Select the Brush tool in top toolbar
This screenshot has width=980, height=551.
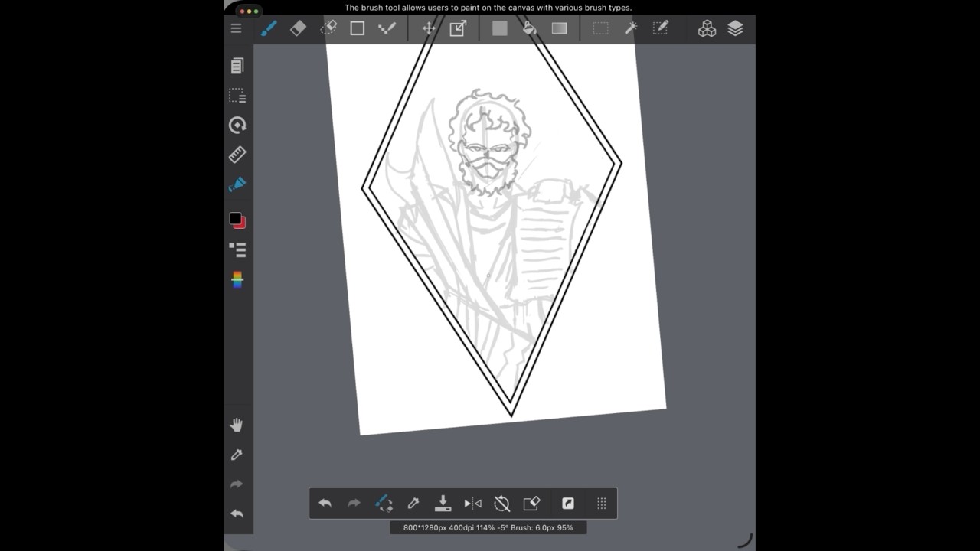(269, 28)
